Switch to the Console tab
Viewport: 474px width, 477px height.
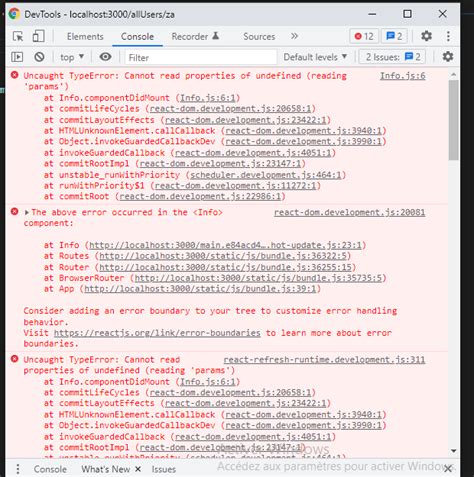coord(137,36)
